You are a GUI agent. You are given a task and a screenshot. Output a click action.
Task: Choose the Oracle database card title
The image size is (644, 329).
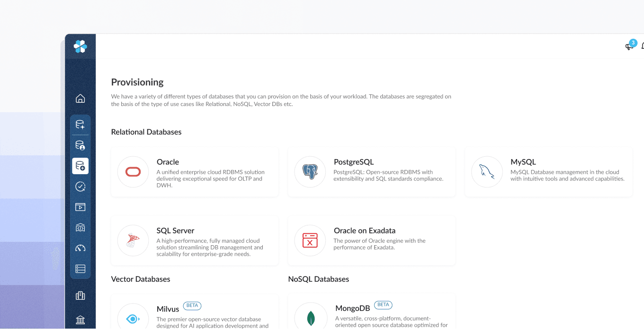(x=168, y=162)
